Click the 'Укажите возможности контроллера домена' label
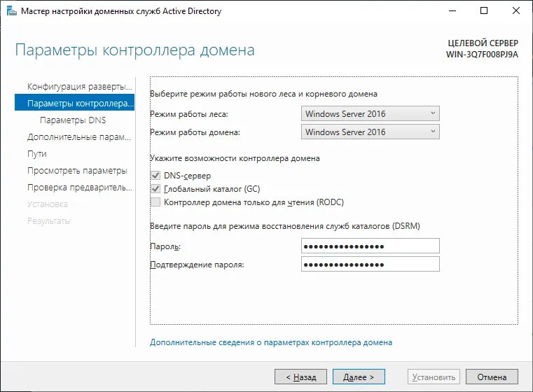 point(235,158)
